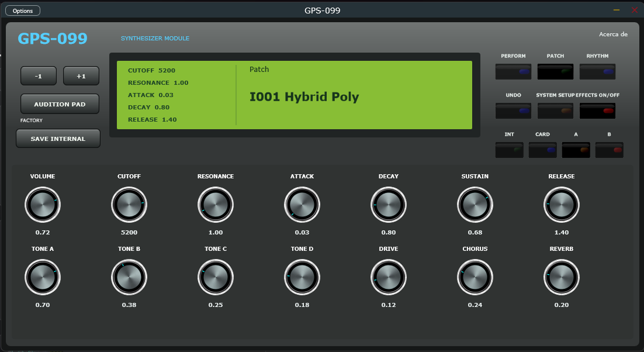The image size is (644, 352).
Task: Select bank A button
Action: click(x=576, y=150)
